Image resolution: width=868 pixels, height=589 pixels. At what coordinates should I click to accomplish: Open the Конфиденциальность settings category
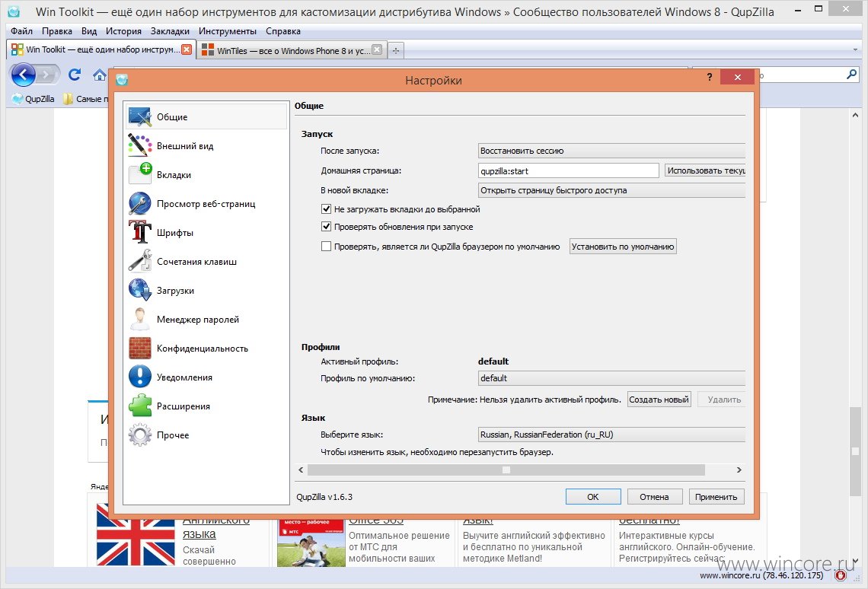[x=206, y=349]
